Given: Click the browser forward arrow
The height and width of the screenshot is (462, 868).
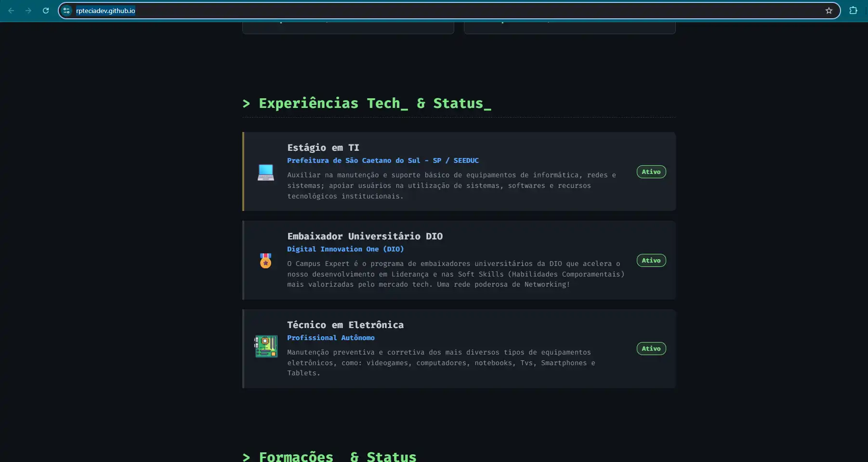Looking at the screenshot, I should [x=28, y=11].
